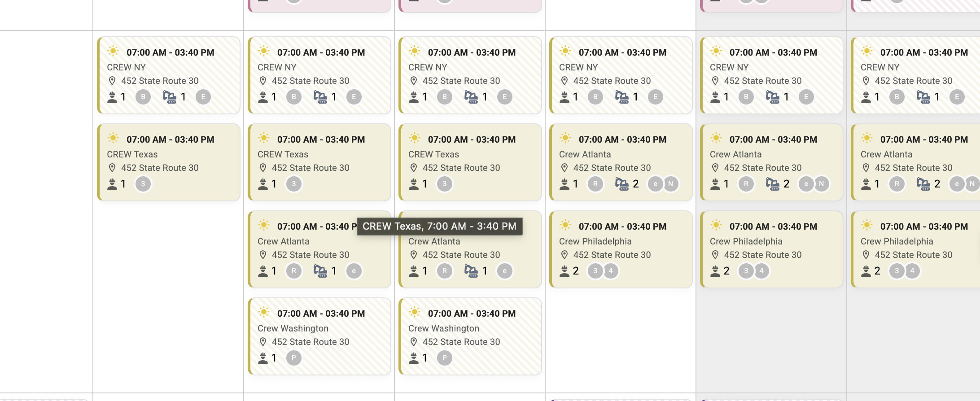Screen dimensions: 980x401
Task: Click the excavator icon on the leftmost Crew Atlanta card
Action: (x=320, y=271)
